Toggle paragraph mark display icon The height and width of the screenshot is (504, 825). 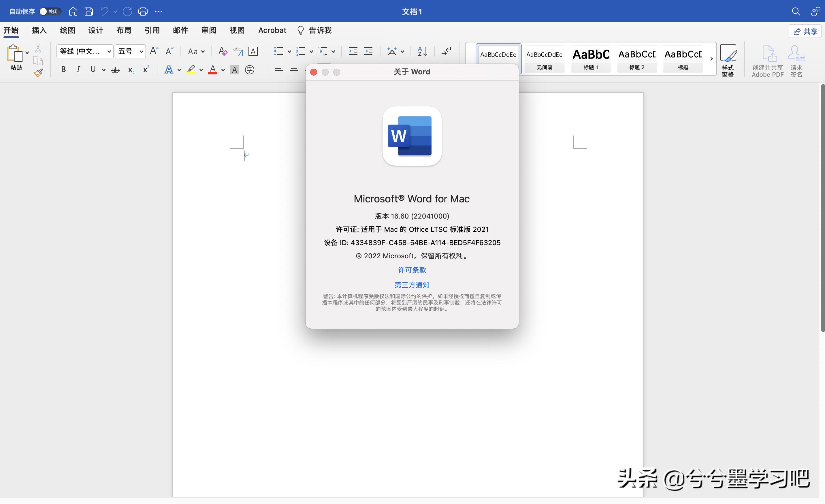(446, 51)
